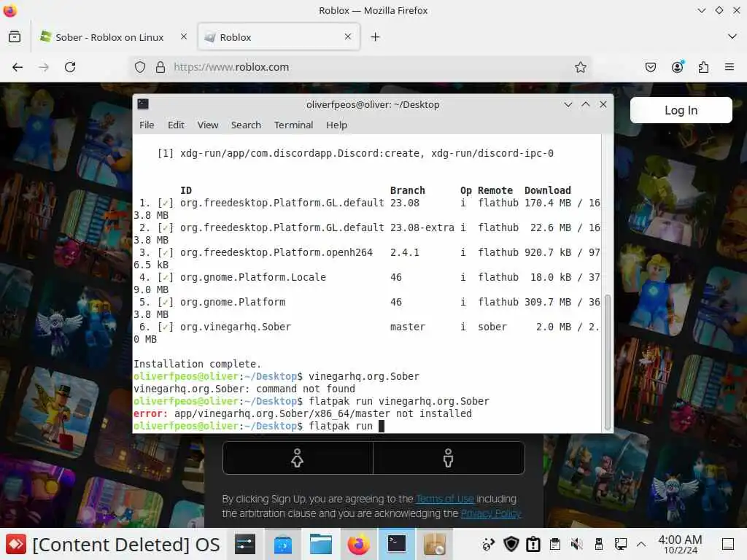The image size is (747, 560).
Task: Go back using Firefox's back arrow
Action: 18,67
